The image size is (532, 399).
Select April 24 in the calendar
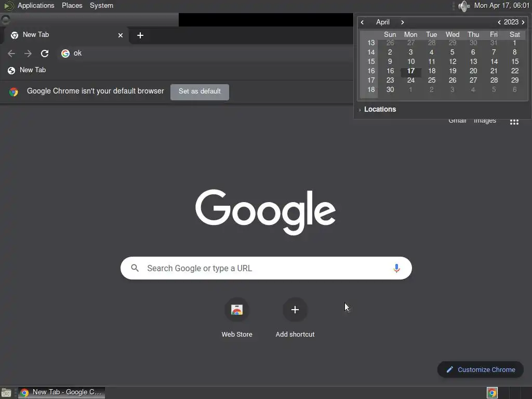410,81
